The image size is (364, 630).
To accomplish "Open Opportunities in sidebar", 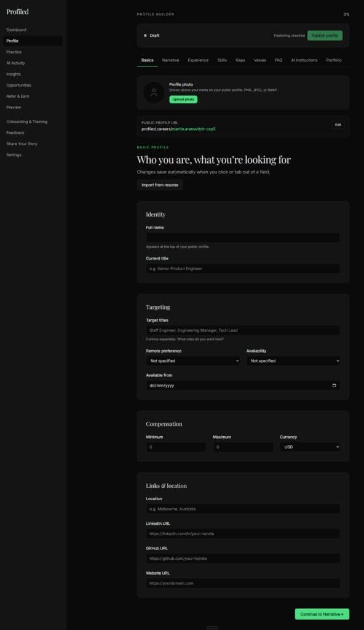I will [19, 85].
